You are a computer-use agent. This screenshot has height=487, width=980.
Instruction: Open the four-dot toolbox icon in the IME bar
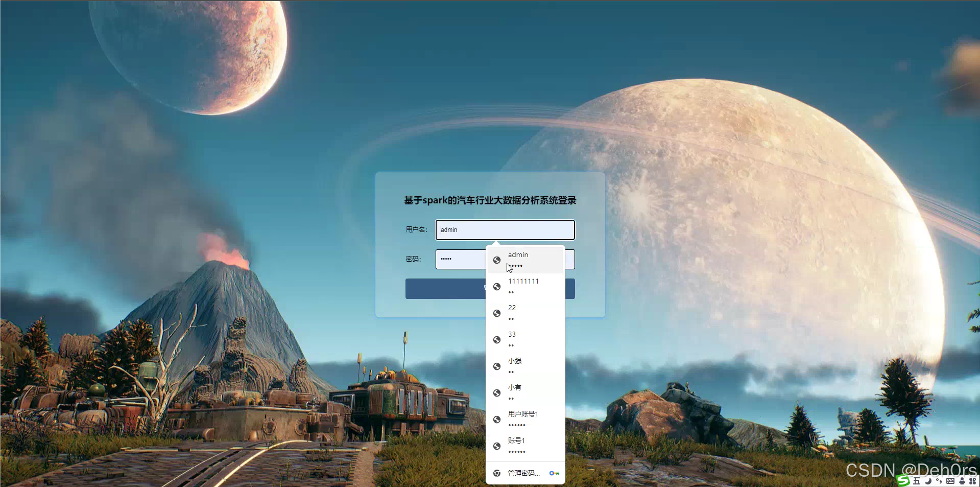tap(972, 481)
